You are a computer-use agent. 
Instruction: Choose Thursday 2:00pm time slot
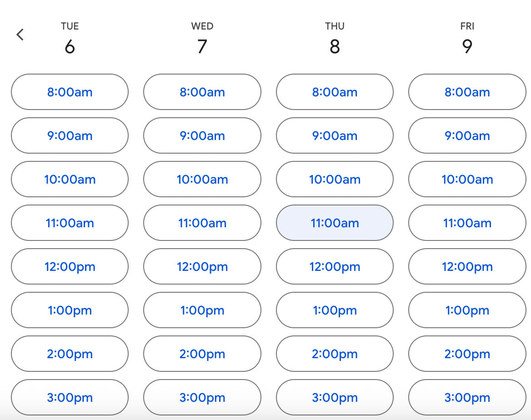pos(335,354)
